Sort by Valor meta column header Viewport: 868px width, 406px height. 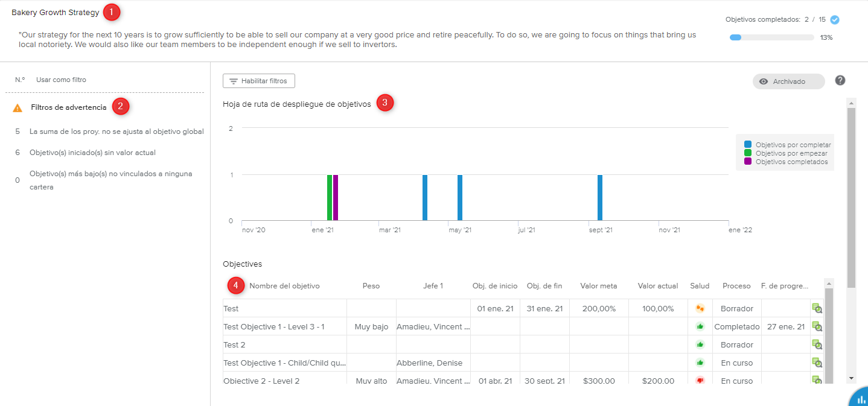coord(598,286)
